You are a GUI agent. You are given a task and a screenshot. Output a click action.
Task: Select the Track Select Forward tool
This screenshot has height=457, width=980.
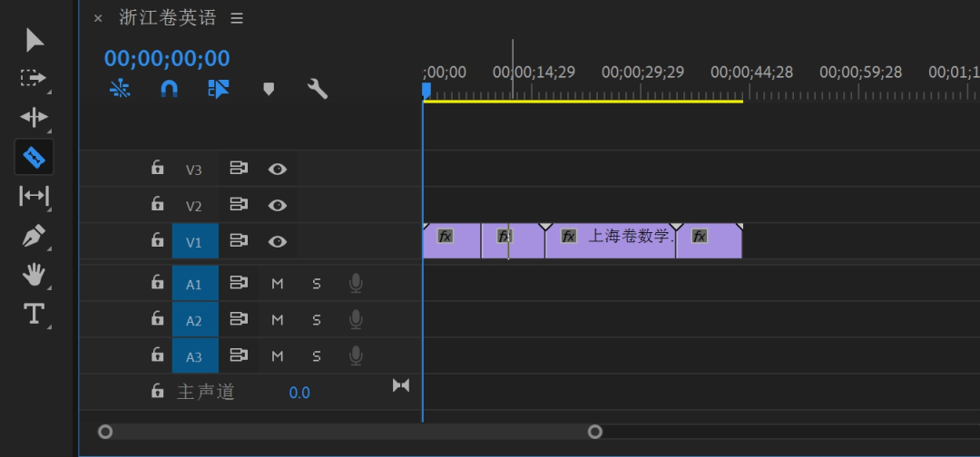tap(34, 79)
